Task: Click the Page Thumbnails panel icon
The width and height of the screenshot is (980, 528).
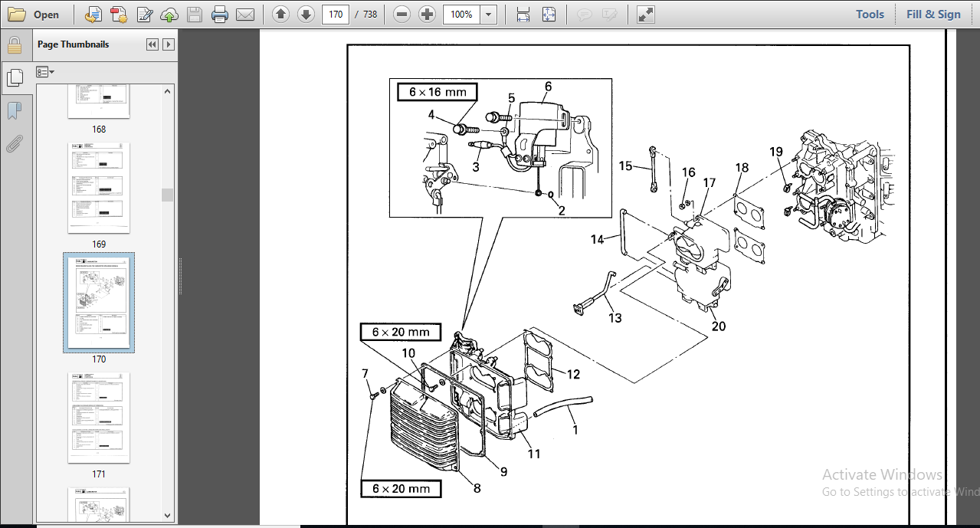Action: [x=14, y=77]
